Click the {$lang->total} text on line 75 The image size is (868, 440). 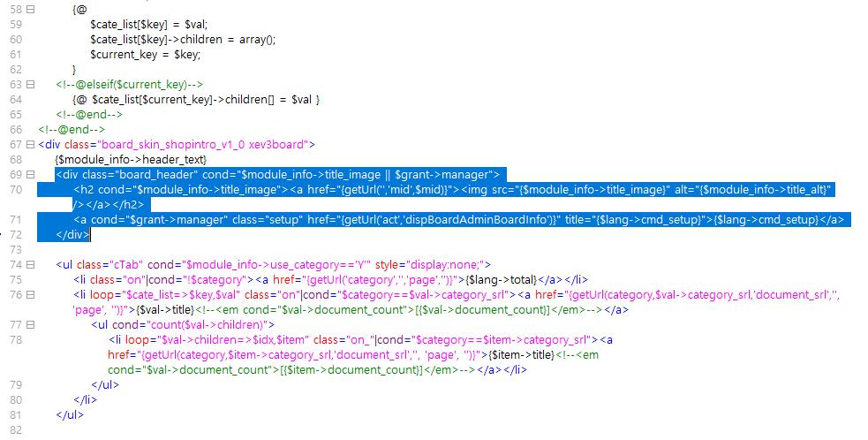tap(502, 280)
